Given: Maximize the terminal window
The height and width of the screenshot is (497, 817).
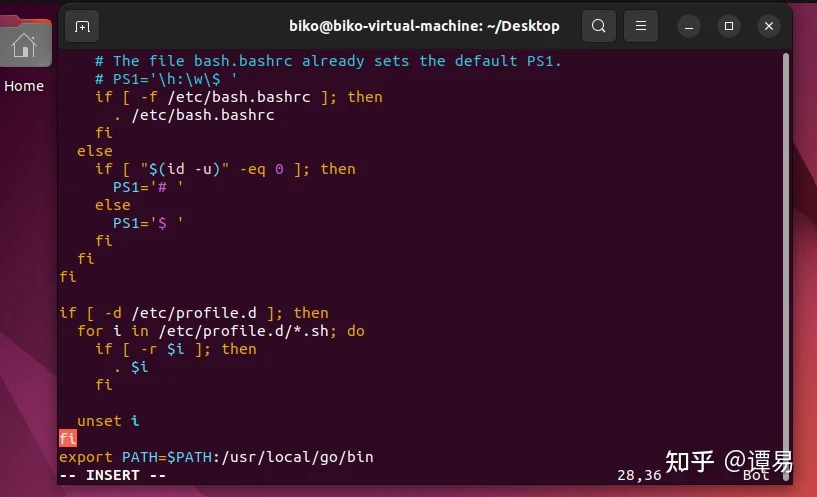Looking at the screenshot, I should click(729, 26).
